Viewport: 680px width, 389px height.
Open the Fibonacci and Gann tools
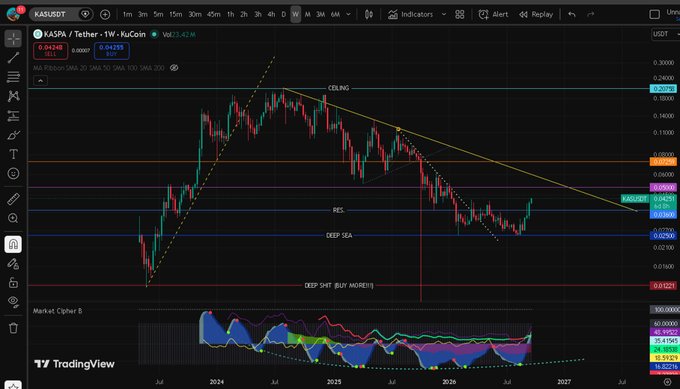(13, 77)
